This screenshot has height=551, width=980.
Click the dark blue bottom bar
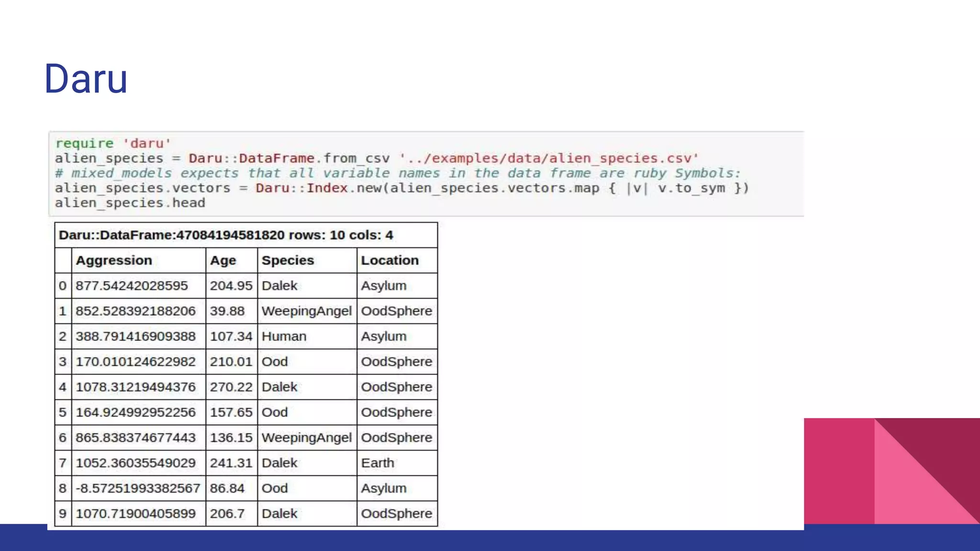coord(490,540)
